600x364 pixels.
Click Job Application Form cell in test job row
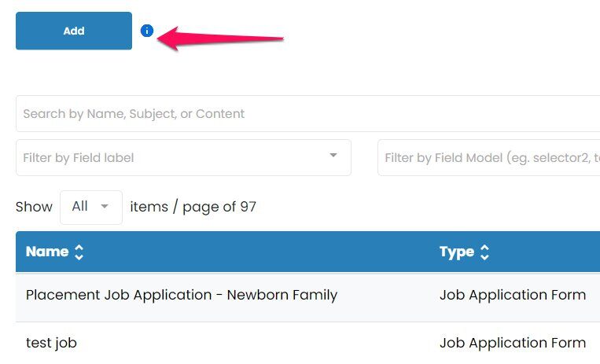513,343
